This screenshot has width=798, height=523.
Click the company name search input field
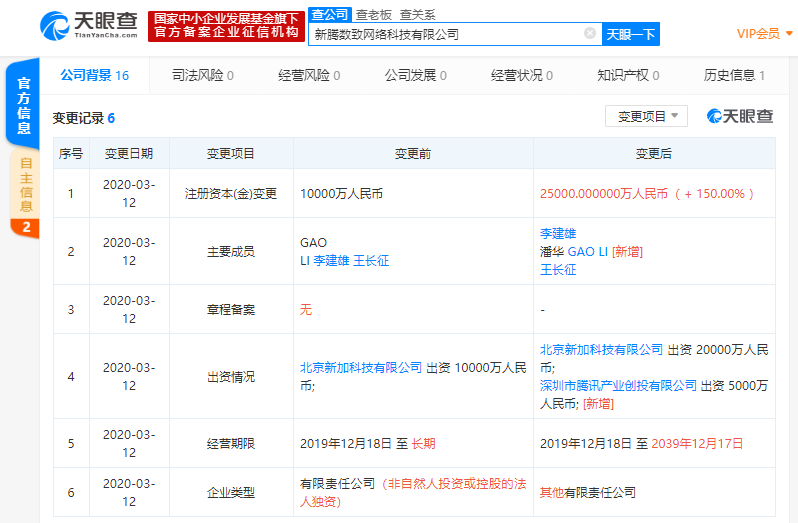pos(445,34)
